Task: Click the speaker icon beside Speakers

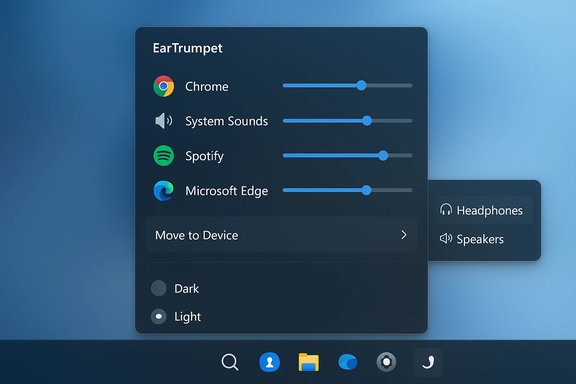Action: (x=446, y=238)
